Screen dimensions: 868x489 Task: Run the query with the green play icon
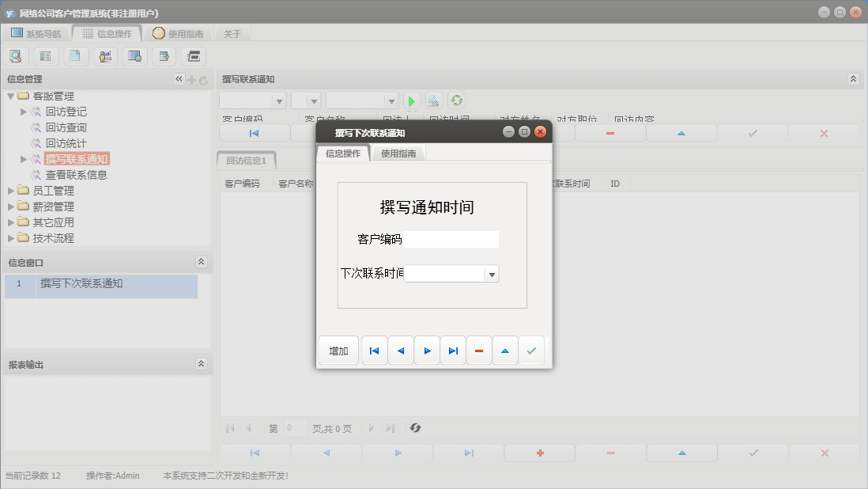pos(411,100)
